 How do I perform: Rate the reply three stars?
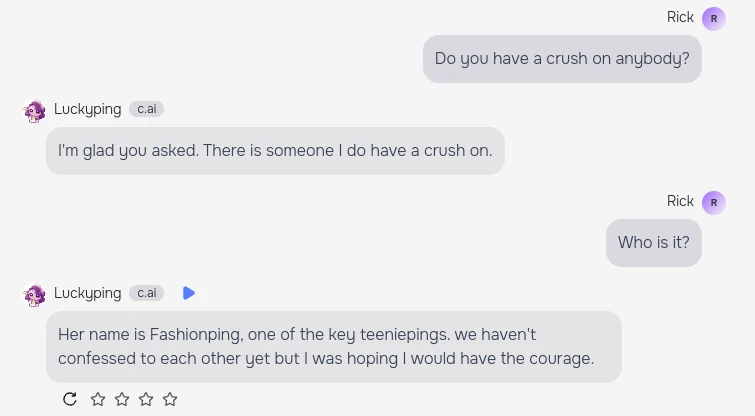coord(146,399)
